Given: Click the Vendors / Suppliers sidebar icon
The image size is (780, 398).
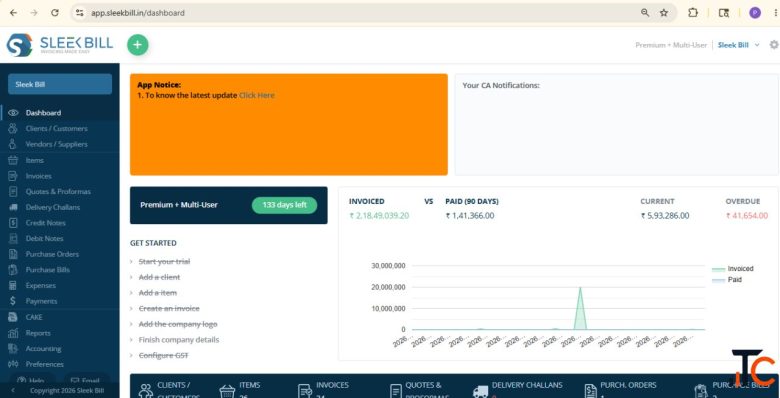Looking at the screenshot, I should click(x=13, y=144).
